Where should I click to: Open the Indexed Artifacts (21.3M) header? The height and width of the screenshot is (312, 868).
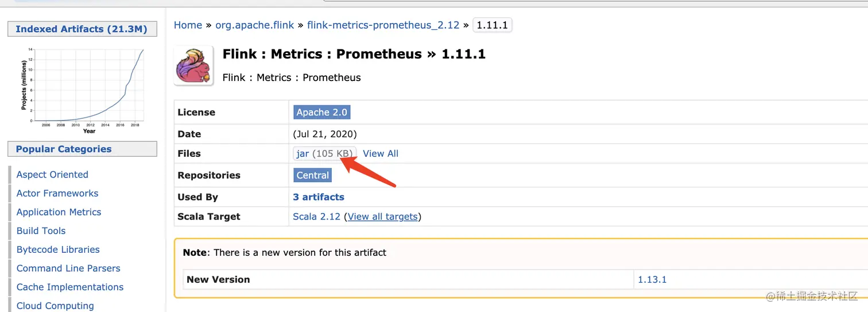click(x=82, y=29)
